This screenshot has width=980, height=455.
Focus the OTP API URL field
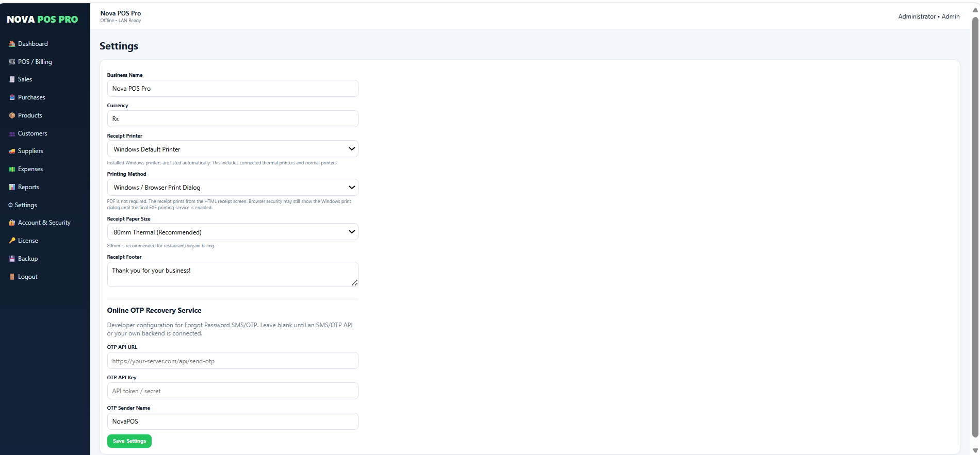pyautogui.click(x=233, y=361)
